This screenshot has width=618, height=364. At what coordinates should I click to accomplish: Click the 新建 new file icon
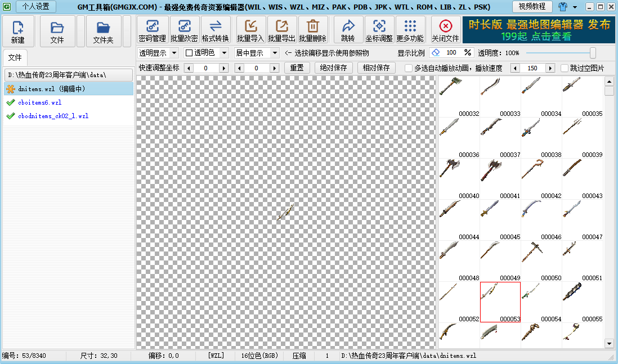point(17,30)
